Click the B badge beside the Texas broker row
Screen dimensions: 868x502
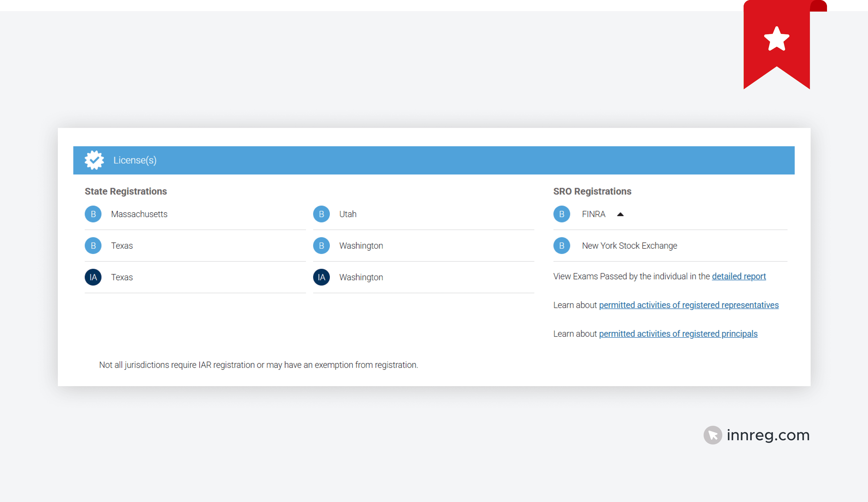[93, 245]
